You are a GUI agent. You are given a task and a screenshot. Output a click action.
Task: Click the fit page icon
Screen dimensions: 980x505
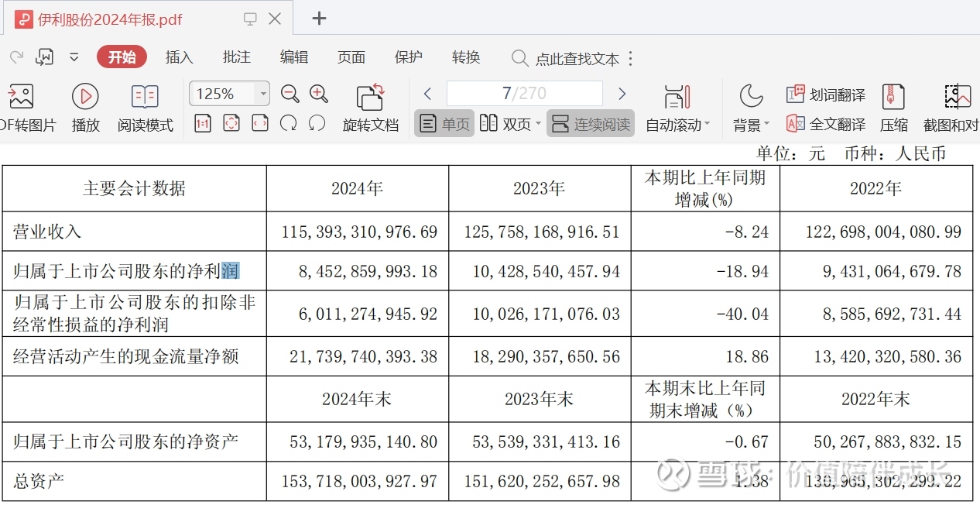coord(231,123)
